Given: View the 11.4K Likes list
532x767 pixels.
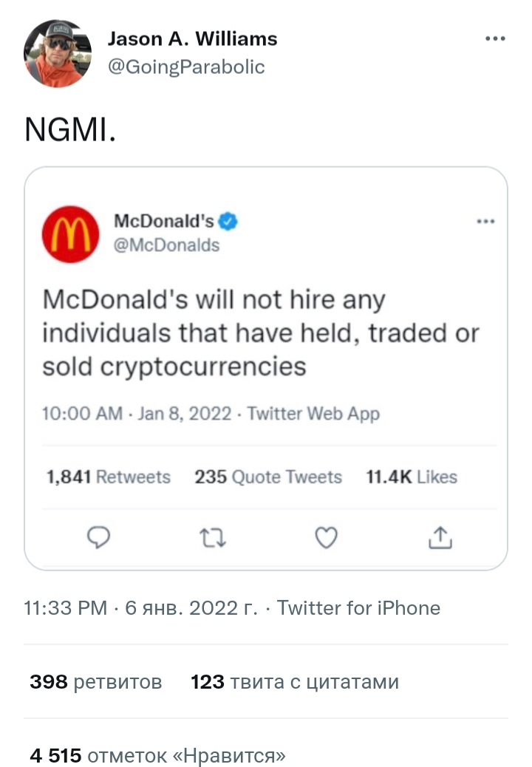Looking at the screenshot, I should [412, 477].
